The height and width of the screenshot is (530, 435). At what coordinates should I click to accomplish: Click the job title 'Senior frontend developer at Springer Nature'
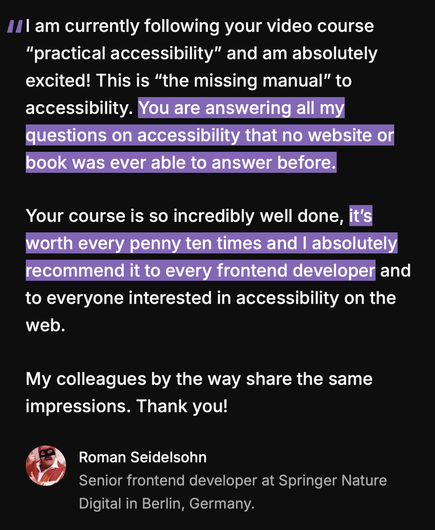tap(233, 480)
